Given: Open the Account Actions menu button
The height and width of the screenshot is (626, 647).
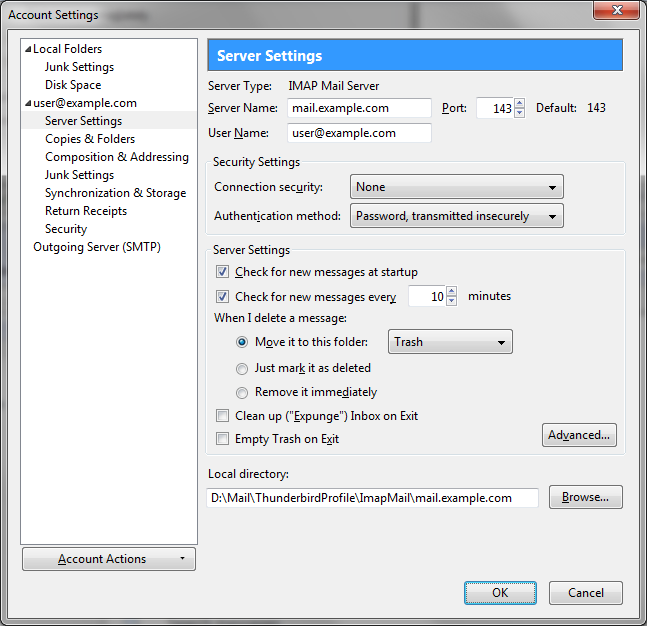Looking at the screenshot, I should coord(108,559).
